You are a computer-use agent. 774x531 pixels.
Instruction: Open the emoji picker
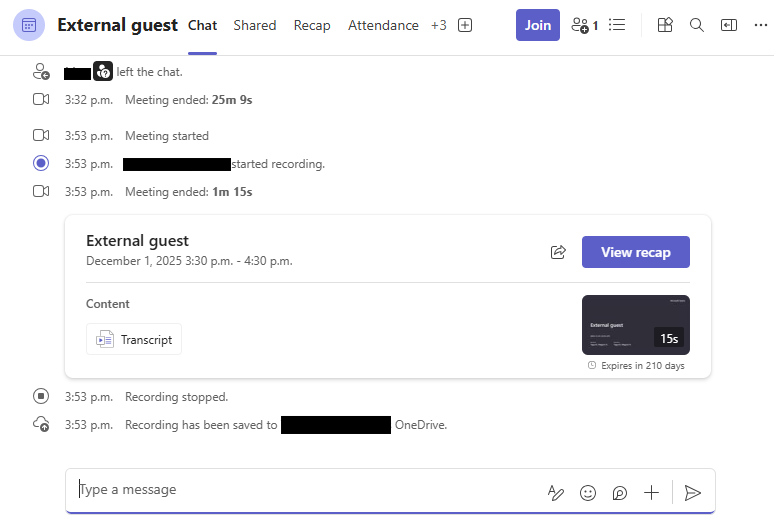(588, 492)
